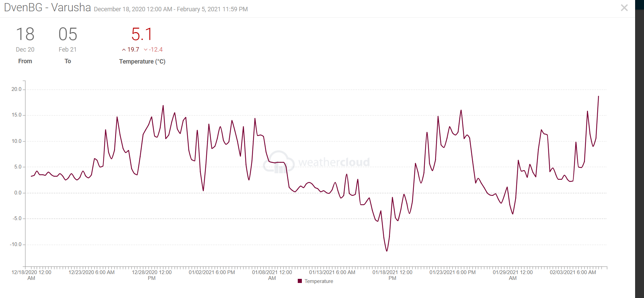Select the From date 18 Dec 20

[25, 40]
